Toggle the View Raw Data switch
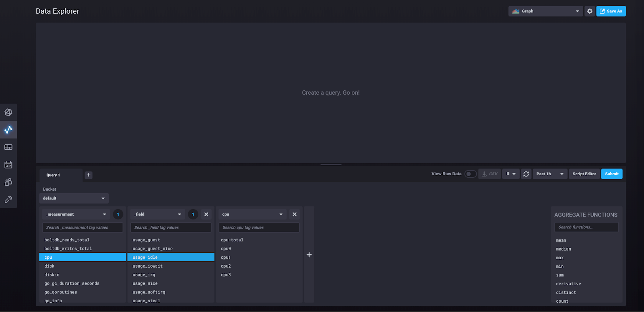This screenshot has height=312, width=644. click(470, 174)
